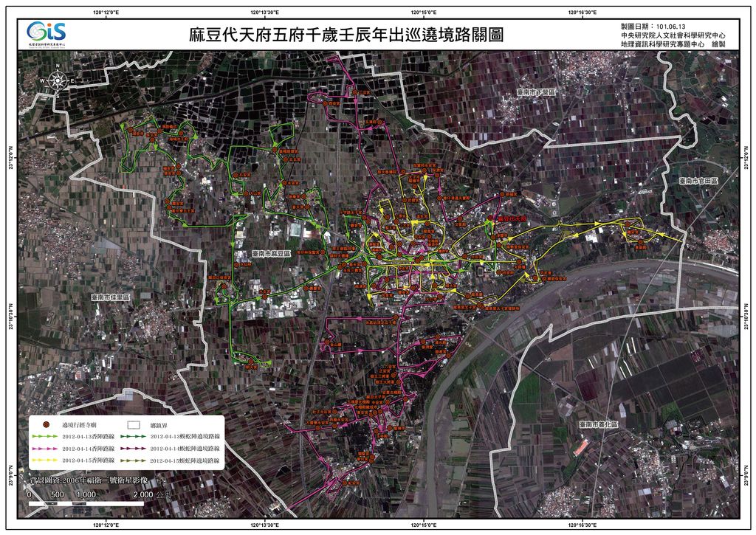Select the light green 2012-04-13 香陣路線 arrow symbol
This screenshot has height=535, width=756.
pos(45,437)
